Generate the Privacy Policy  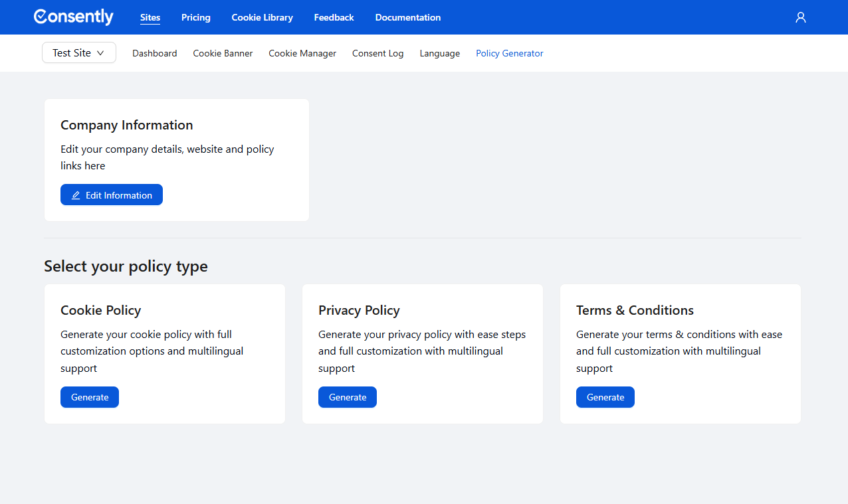[x=348, y=397]
